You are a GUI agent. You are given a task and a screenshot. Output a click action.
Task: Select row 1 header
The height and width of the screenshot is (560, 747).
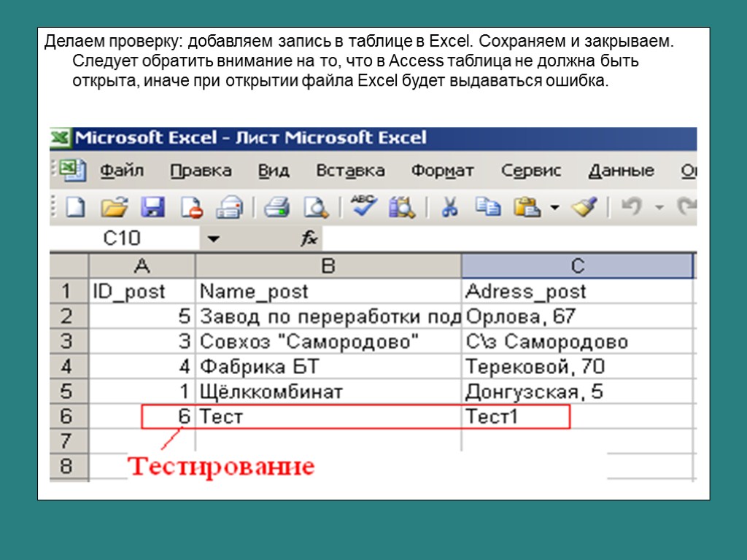[x=69, y=291]
